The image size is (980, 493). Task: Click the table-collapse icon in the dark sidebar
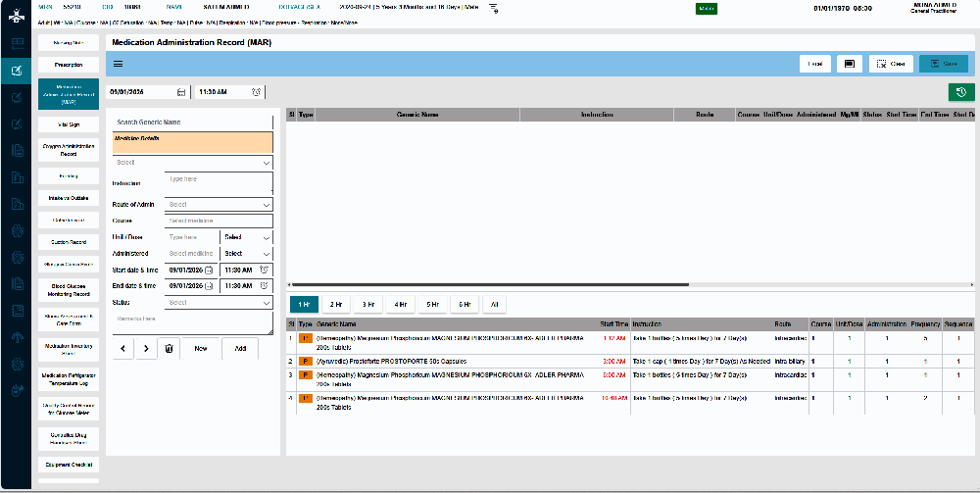pyautogui.click(x=17, y=44)
